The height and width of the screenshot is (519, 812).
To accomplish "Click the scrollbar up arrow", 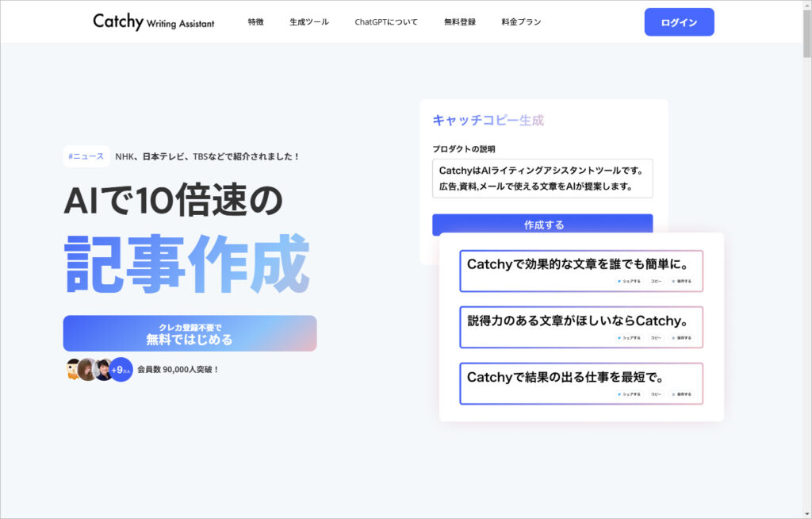I will tap(806, 5).
